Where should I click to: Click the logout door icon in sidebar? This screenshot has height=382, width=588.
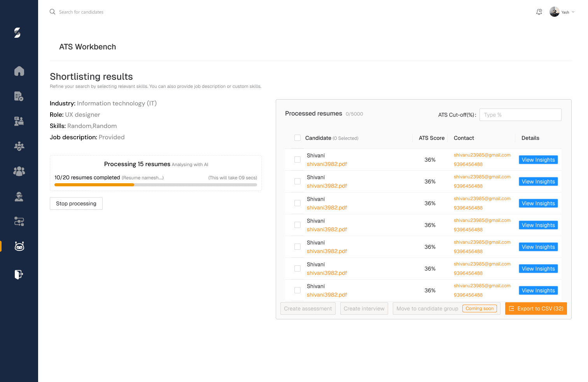(x=19, y=275)
